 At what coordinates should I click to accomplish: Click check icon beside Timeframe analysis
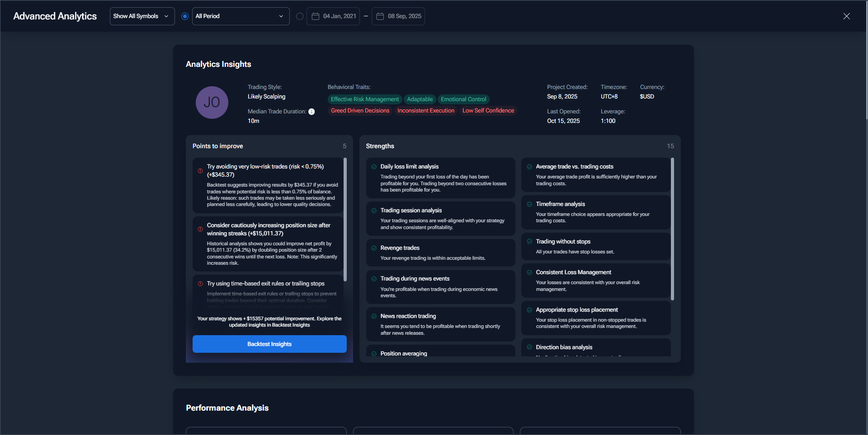(529, 204)
